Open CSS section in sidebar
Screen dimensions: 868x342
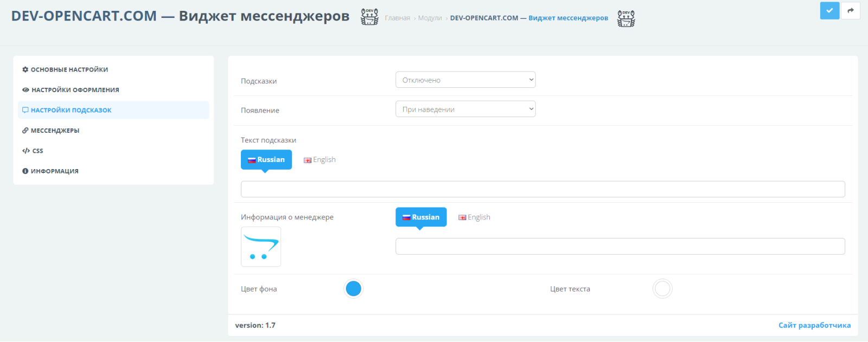tap(113, 151)
